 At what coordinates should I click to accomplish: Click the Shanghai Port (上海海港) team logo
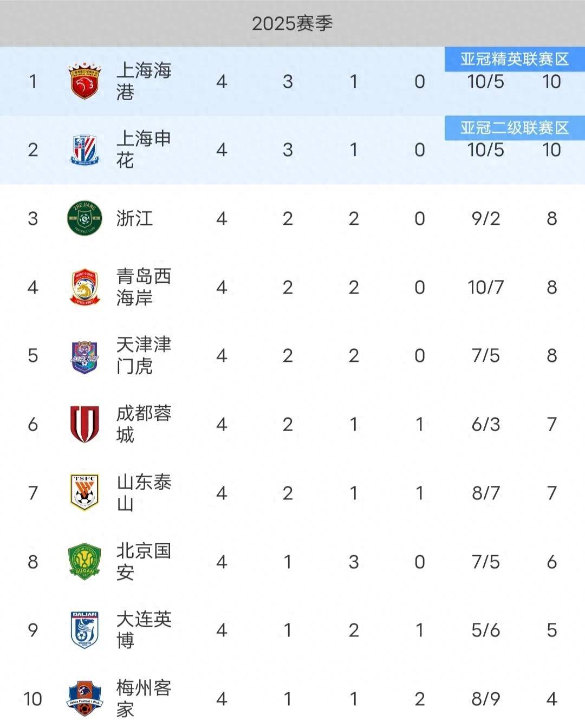tap(84, 82)
